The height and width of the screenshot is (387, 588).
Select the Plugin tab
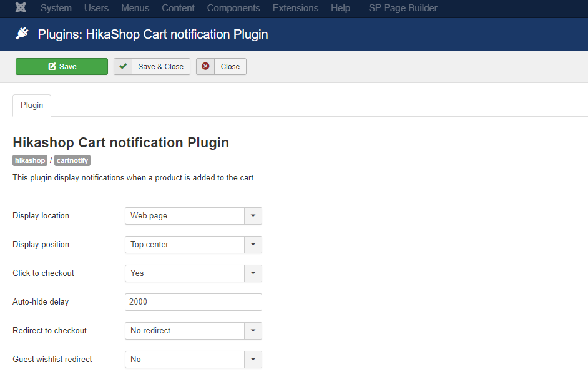(32, 105)
